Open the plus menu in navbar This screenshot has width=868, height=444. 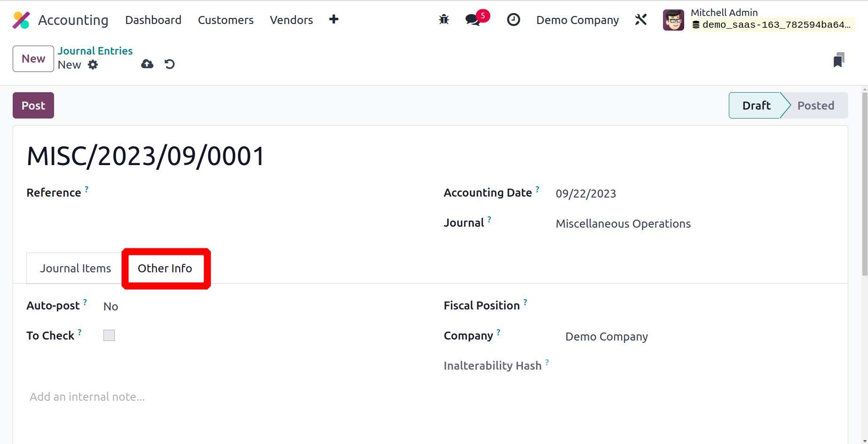point(333,19)
